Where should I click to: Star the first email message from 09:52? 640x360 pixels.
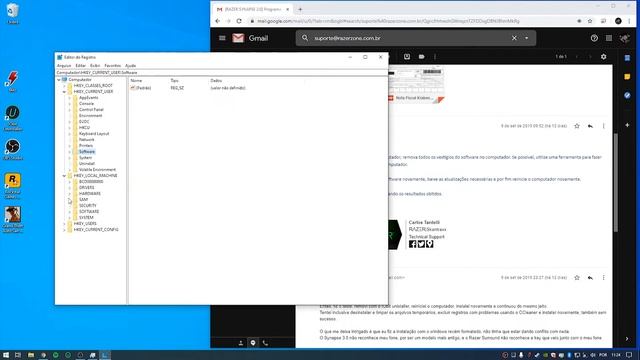pos(577,126)
